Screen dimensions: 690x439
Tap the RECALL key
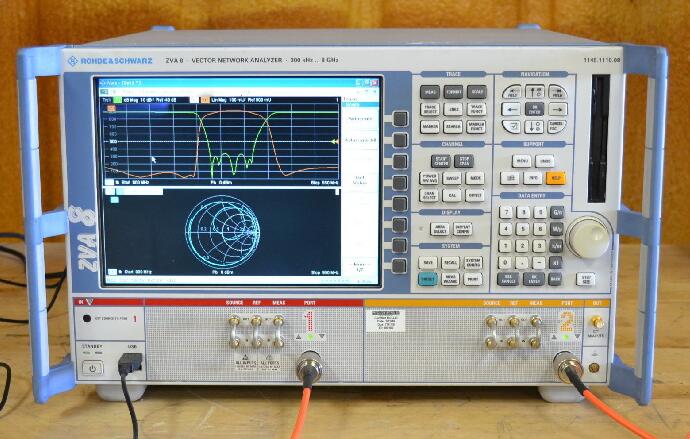coord(450,263)
